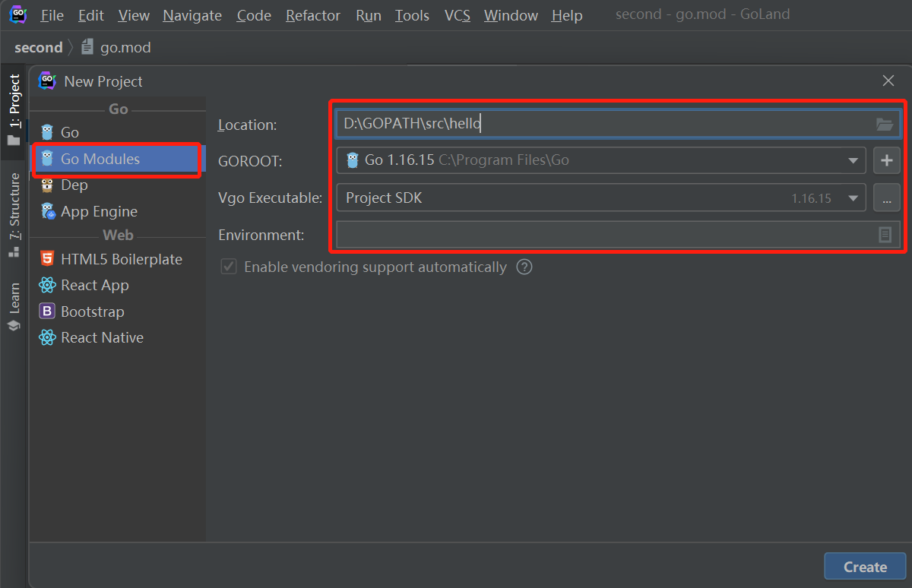Image resolution: width=912 pixels, height=588 pixels.
Task: Click the Location label
Action: [x=248, y=125]
